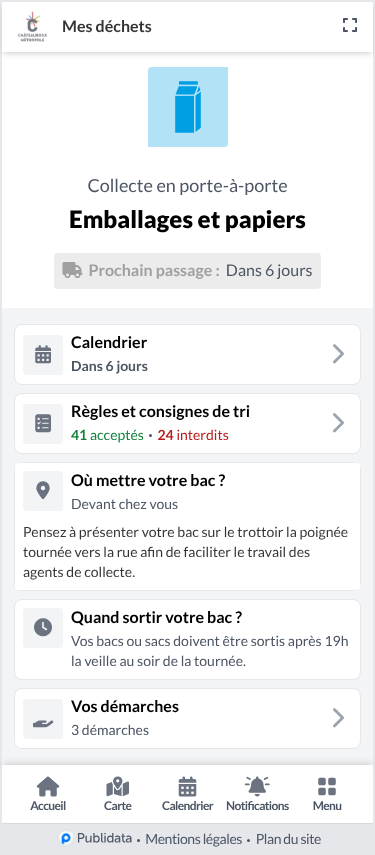The width and height of the screenshot is (375, 855).
Task: Open the Carte tab
Action: (x=118, y=794)
